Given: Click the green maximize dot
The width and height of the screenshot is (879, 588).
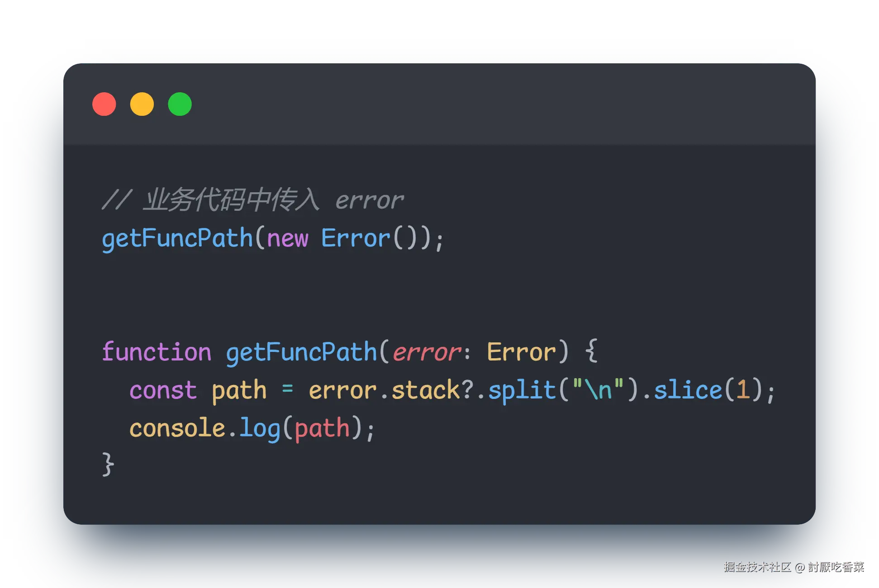Looking at the screenshot, I should point(180,104).
